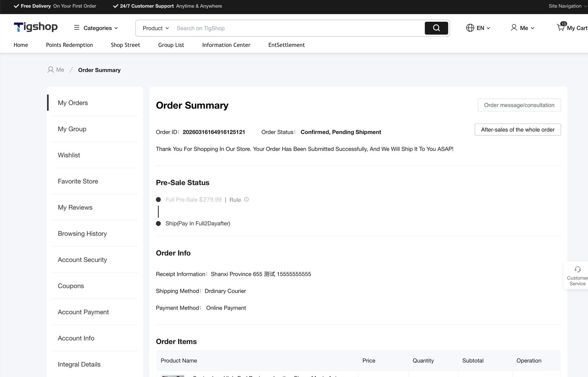Go to the Shop Street menu item
Image resolution: width=588 pixels, height=377 pixels.
point(125,45)
